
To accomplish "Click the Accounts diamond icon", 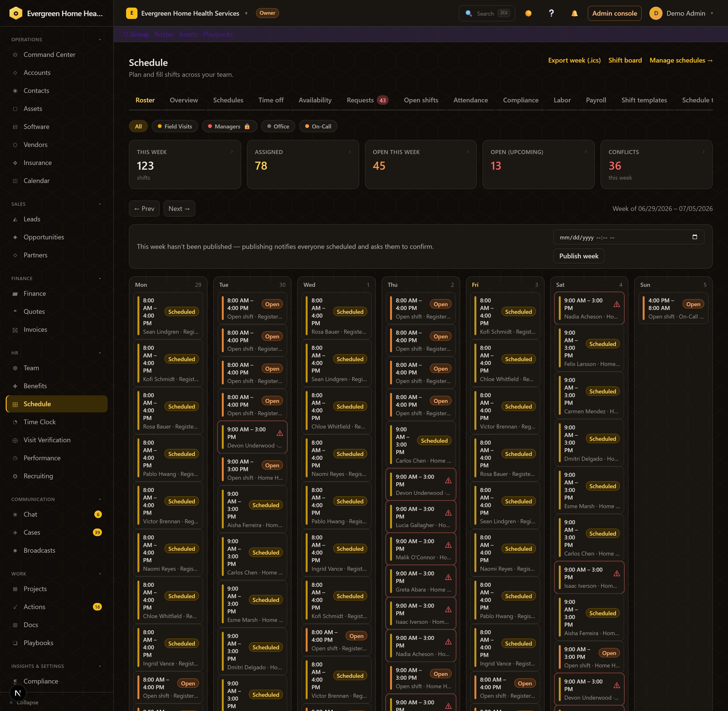I will click(15, 73).
